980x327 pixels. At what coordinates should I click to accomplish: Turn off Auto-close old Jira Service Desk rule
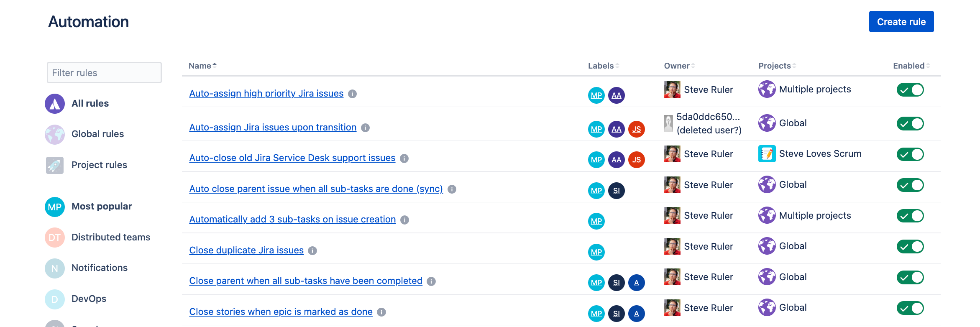pyautogui.click(x=910, y=154)
